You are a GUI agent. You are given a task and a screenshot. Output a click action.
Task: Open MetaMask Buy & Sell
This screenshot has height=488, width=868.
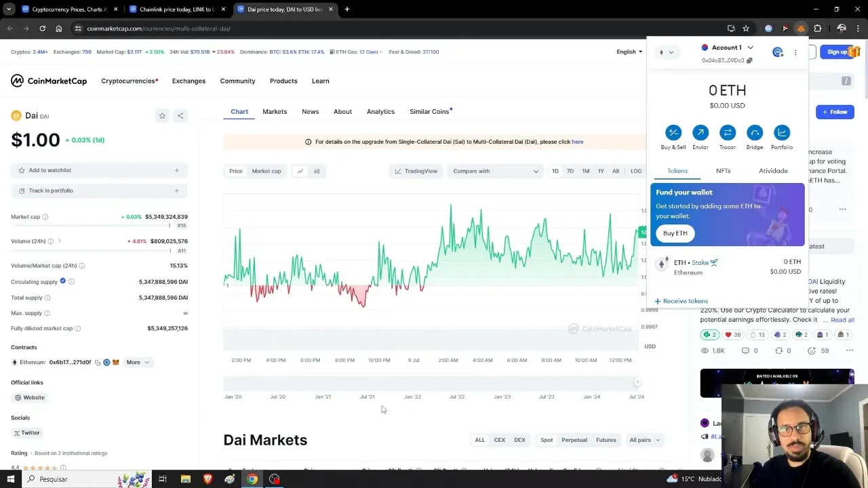click(673, 133)
